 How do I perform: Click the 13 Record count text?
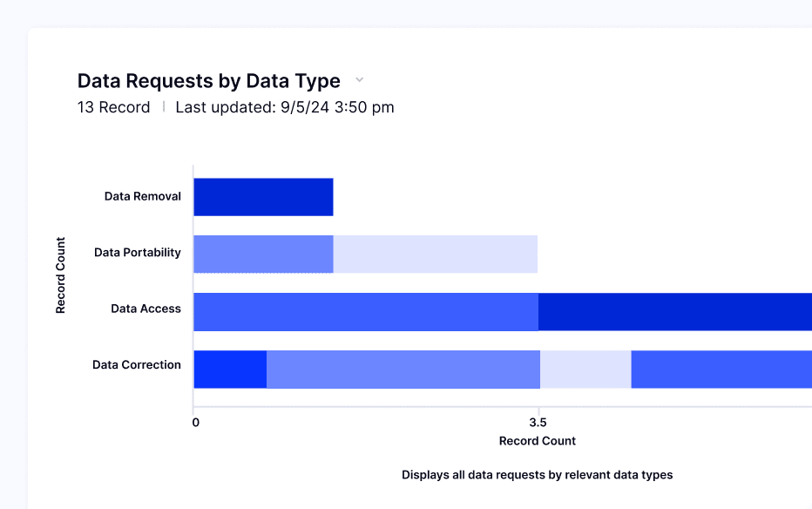(x=113, y=107)
